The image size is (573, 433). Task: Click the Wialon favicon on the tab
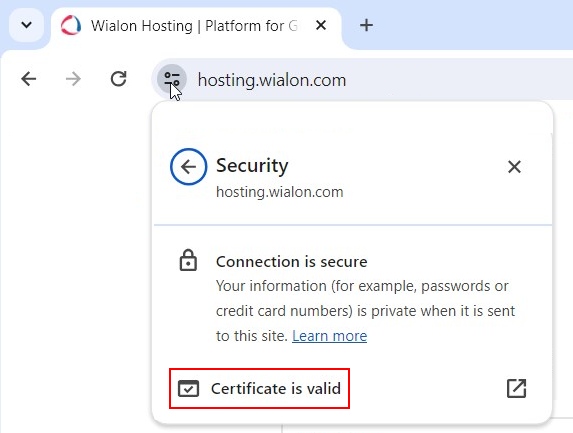[71, 26]
